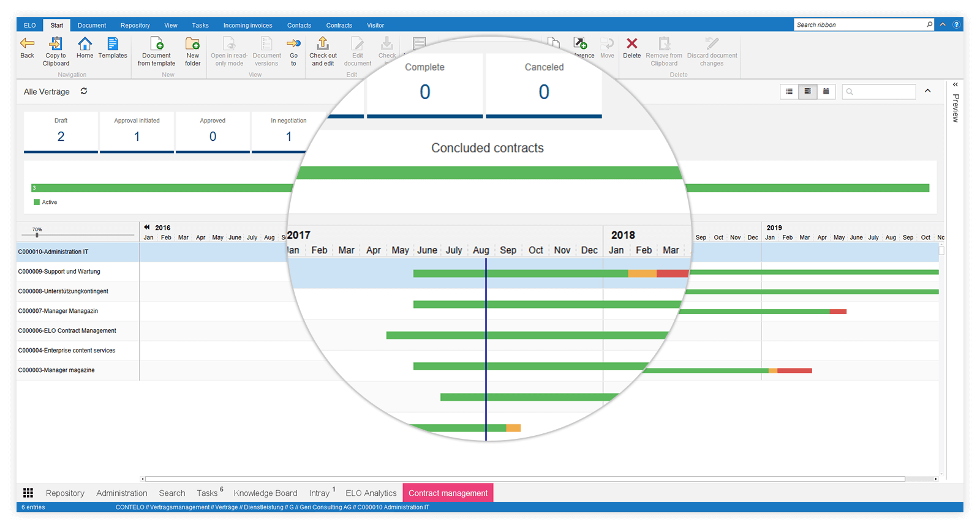Switch to the Document ribbon tab
This screenshot has width=980, height=530.
(92, 25)
